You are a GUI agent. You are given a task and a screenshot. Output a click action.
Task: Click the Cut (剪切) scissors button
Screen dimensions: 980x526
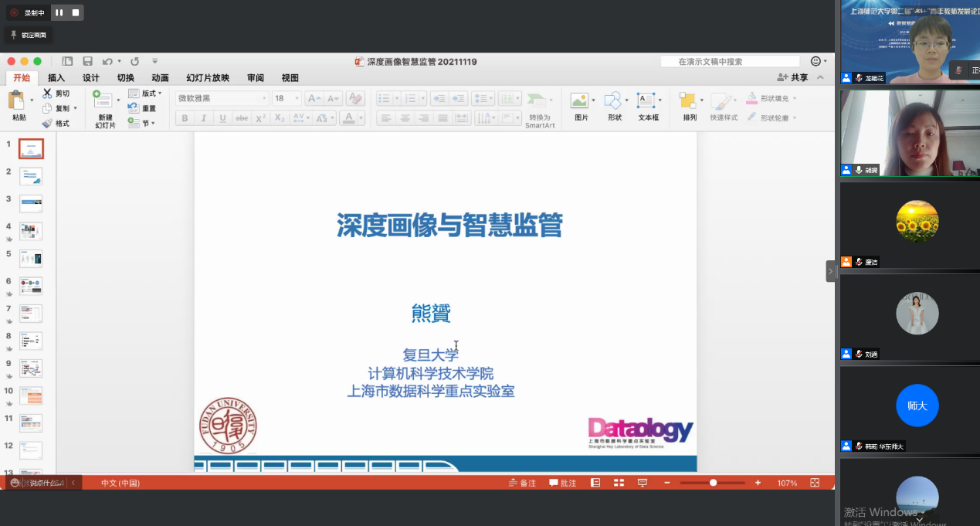click(x=48, y=93)
